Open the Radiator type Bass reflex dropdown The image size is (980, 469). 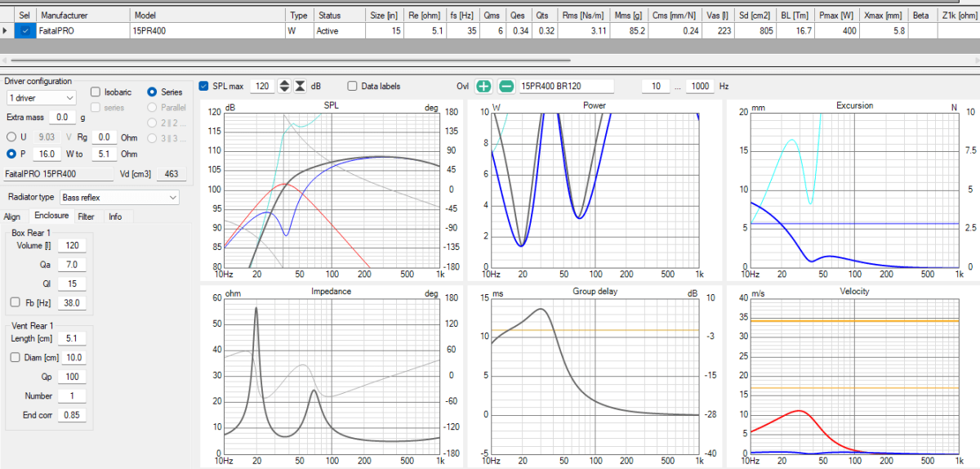coord(118,197)
